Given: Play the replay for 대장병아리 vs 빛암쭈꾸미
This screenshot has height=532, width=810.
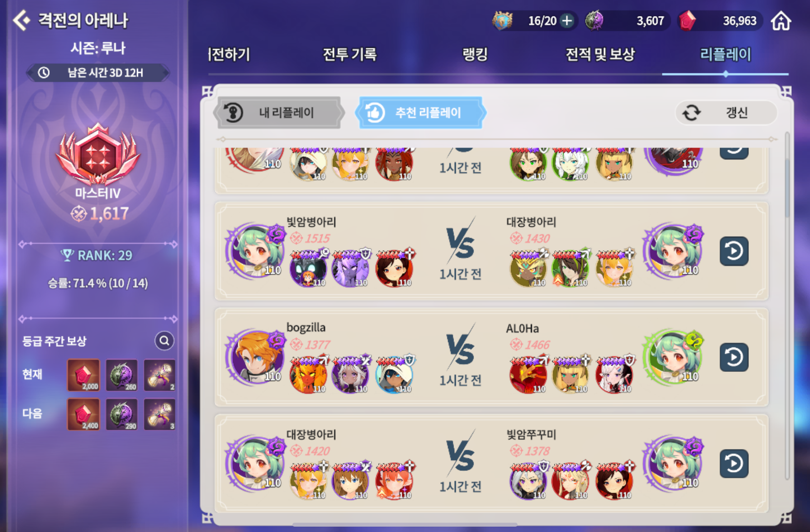Looking at the screenshot, I should 734,463.
